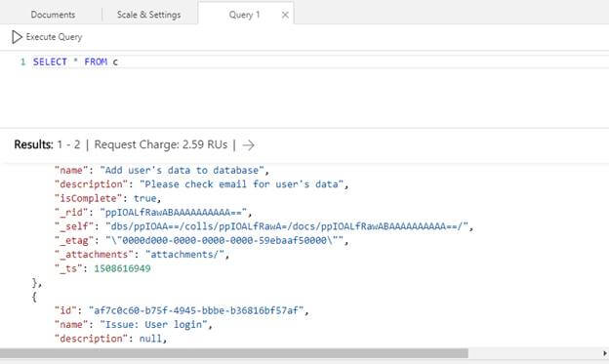The width and height of the screenshot is (609, 364).
Task: Click Request Charge: 2.59 RUs text
Action: pos(161,144)
